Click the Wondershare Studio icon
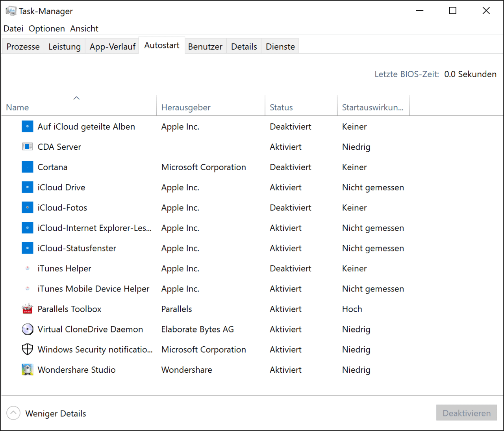The width and height of the screenshot is (504, 431). (27, 370)
